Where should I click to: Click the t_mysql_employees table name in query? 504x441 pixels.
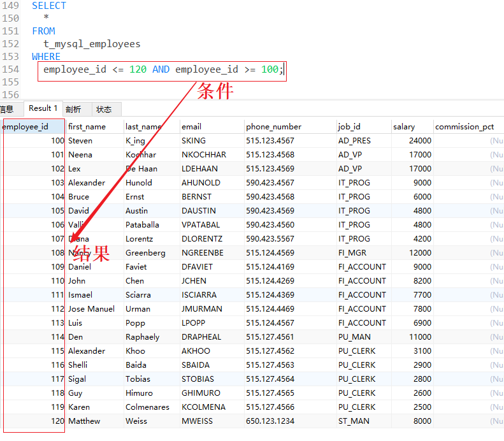click(x=92, y=44)
